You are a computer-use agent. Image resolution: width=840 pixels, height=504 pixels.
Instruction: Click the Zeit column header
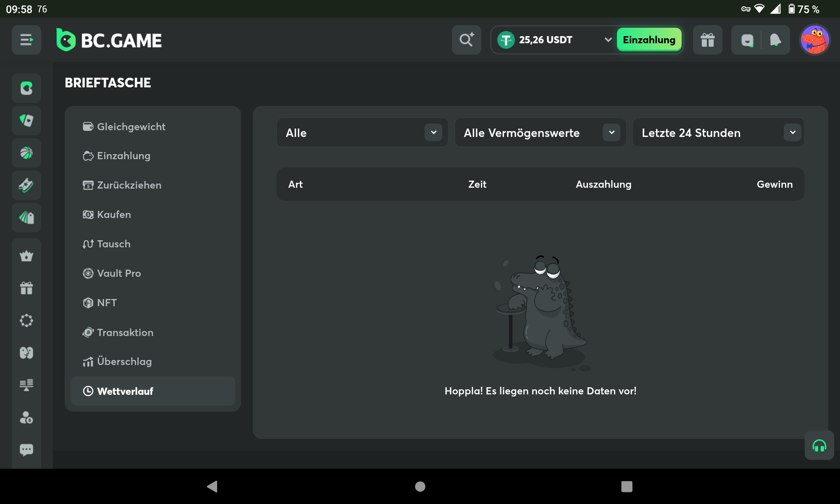(x=477, y=184)
